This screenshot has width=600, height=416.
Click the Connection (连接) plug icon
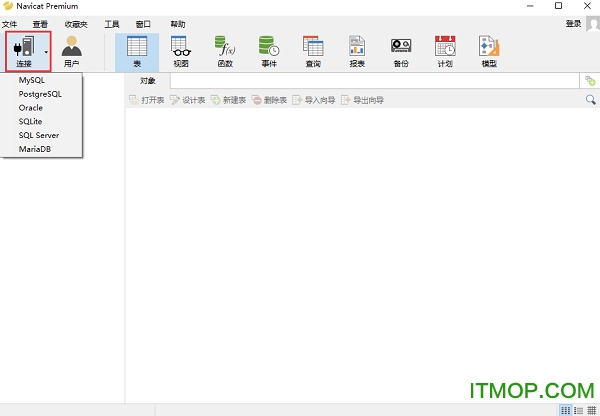point(23,47)
